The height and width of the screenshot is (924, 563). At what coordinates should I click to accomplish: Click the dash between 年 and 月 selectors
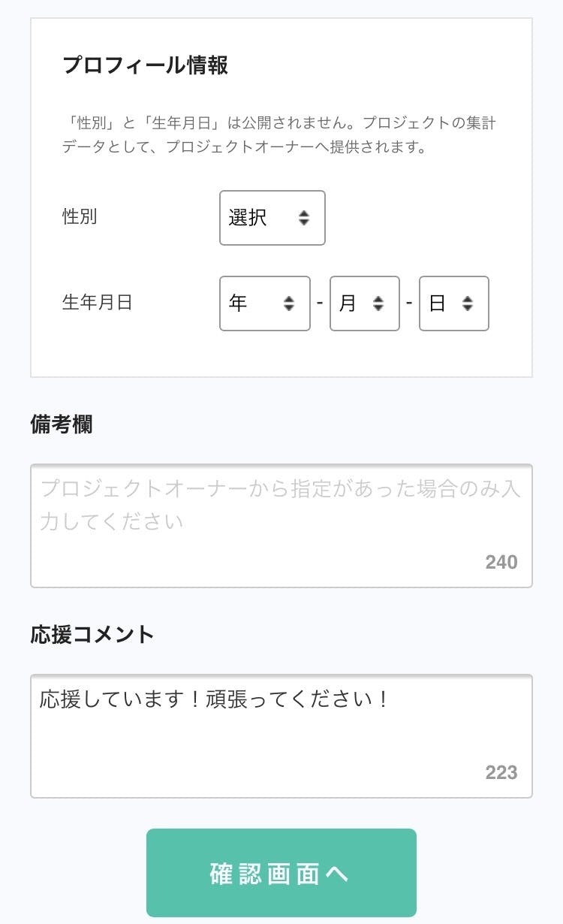click(320, 303)
